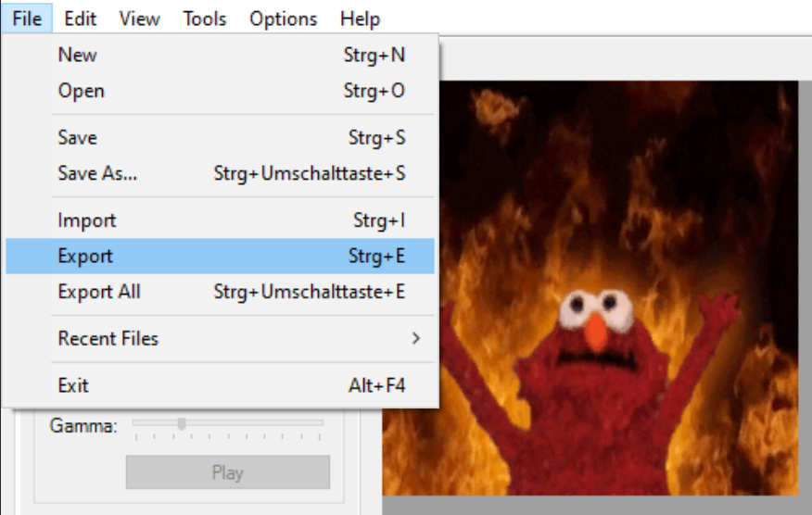Click the Import menu entry
The width and height of the screenshot is (812, 515).
coord(220,220)
